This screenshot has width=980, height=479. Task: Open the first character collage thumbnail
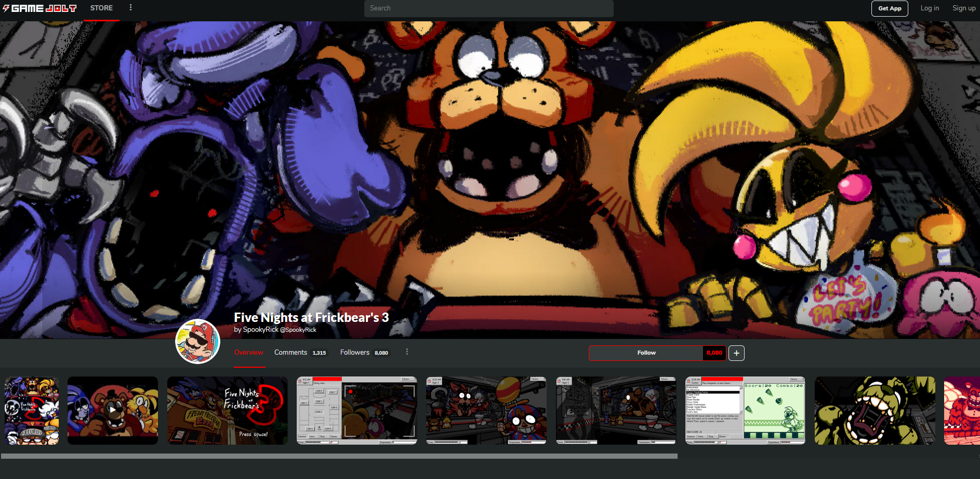(x=32, y=410)
